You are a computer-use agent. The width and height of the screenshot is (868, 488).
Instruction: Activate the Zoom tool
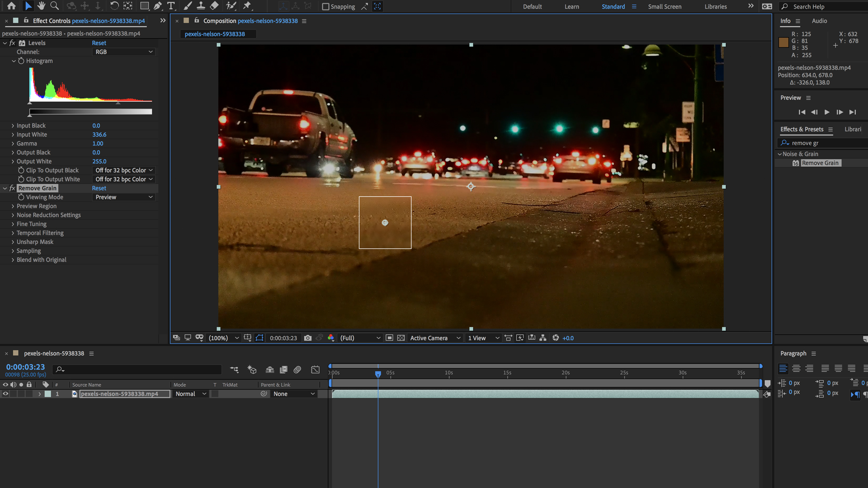point(54,6)
